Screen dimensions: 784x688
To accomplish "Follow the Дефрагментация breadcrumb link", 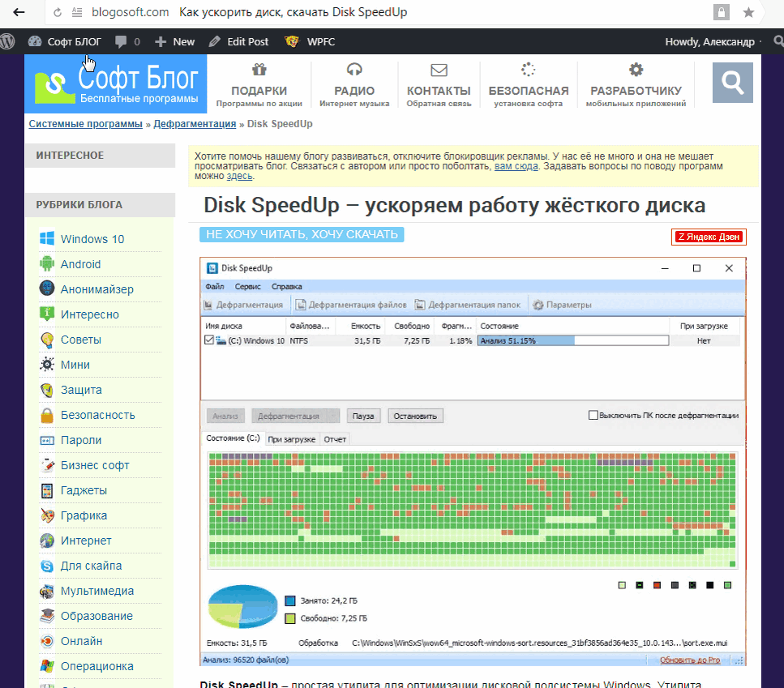I will [x=195, y=124].
